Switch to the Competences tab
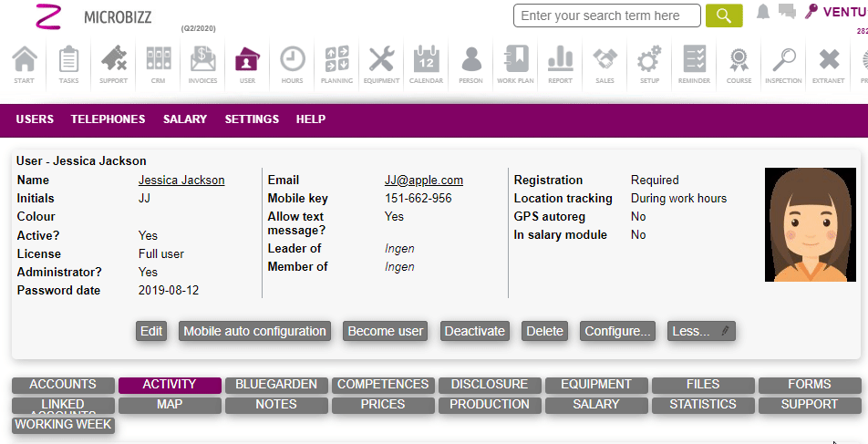 (383, 385)
